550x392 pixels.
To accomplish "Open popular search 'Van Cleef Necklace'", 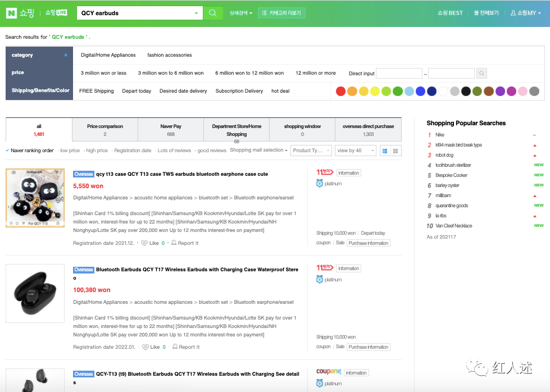I will coord(454,226).
